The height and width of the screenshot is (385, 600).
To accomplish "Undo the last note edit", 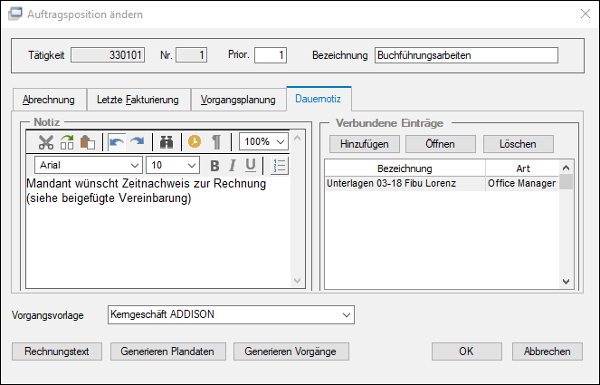I will point(117,142).
